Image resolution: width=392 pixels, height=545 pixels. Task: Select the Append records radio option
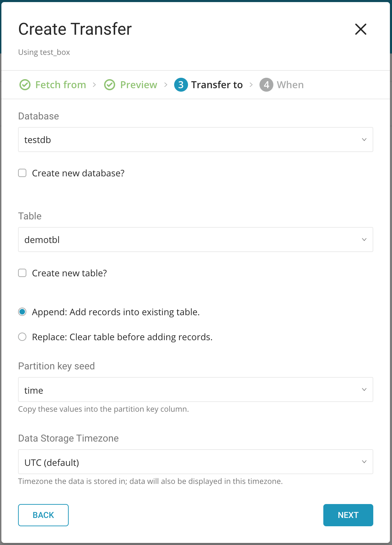(x=22, y=312)
